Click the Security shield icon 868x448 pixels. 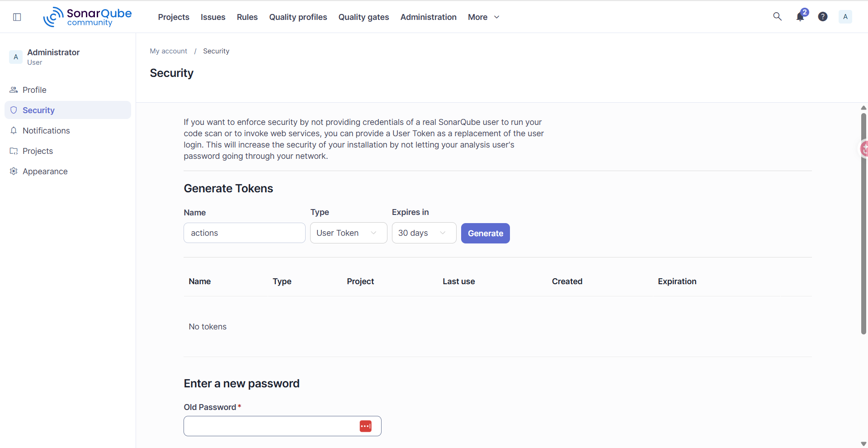tap(14, 110)
